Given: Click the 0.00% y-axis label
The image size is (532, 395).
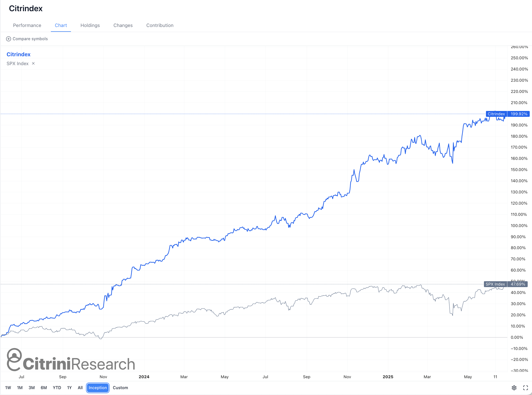Looking at the screenshot, I should click(x=517, y=337).
